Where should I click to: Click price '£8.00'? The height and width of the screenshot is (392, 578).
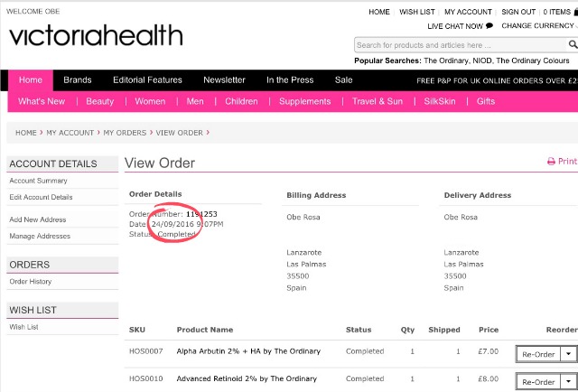(488, 378)
